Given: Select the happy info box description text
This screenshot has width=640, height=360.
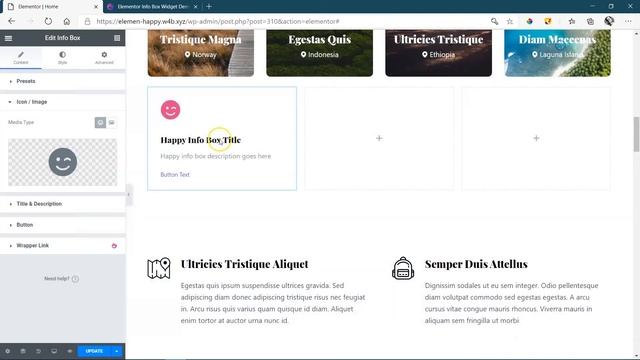Looking at the screenshot, I should coord(216,156).
